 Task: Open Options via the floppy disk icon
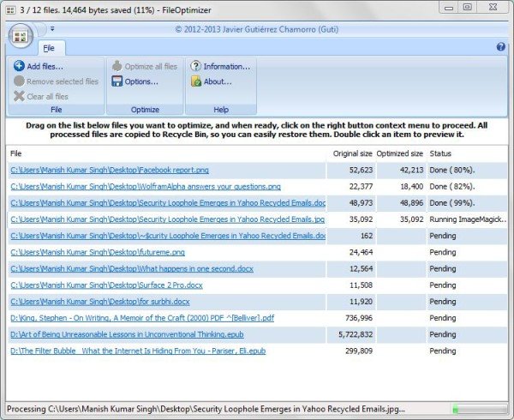(x=117, y=81)
